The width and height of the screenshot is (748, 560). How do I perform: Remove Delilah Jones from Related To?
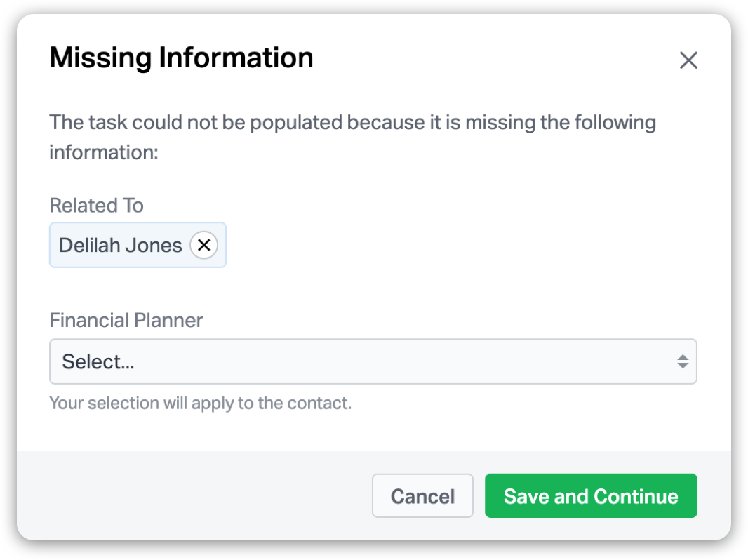203,245
